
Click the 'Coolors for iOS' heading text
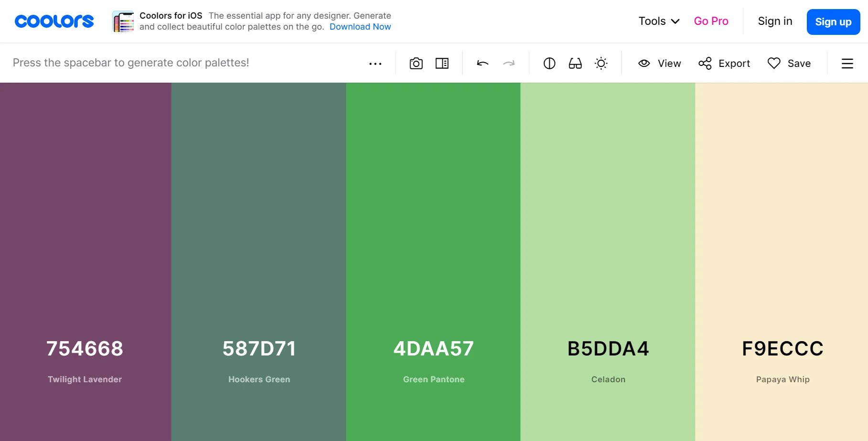pyautogui.click(x=171, y=16)
